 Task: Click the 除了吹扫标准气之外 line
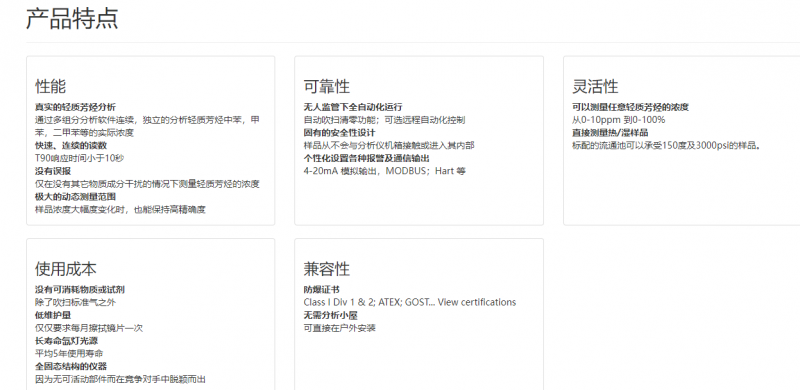[75, 302]
